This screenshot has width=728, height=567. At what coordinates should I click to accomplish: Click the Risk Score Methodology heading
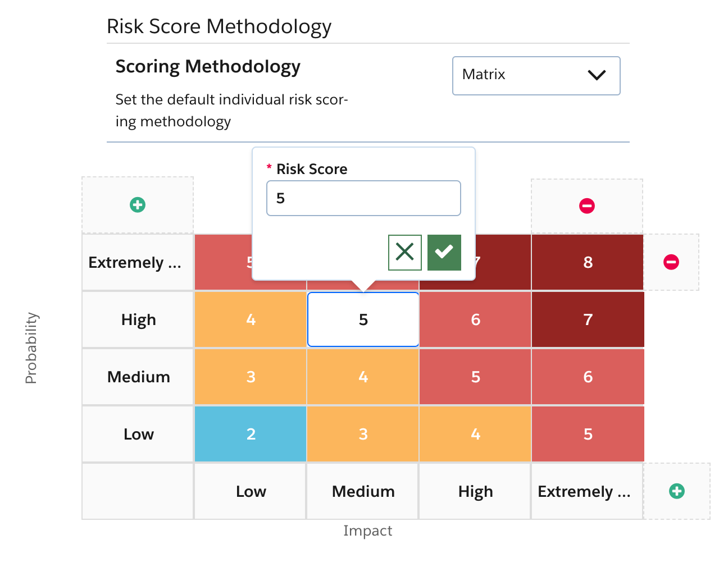[x=219, y=26]
